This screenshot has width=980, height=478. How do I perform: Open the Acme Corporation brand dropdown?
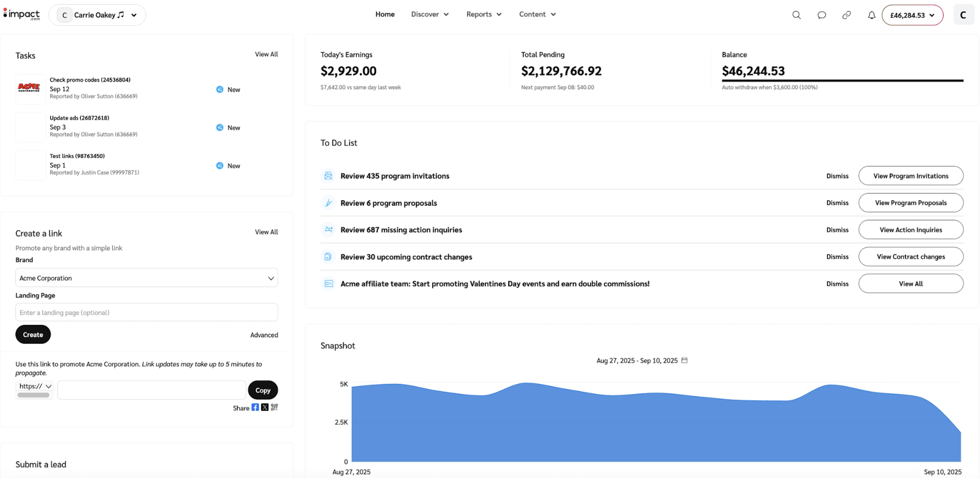click(147, 278)
